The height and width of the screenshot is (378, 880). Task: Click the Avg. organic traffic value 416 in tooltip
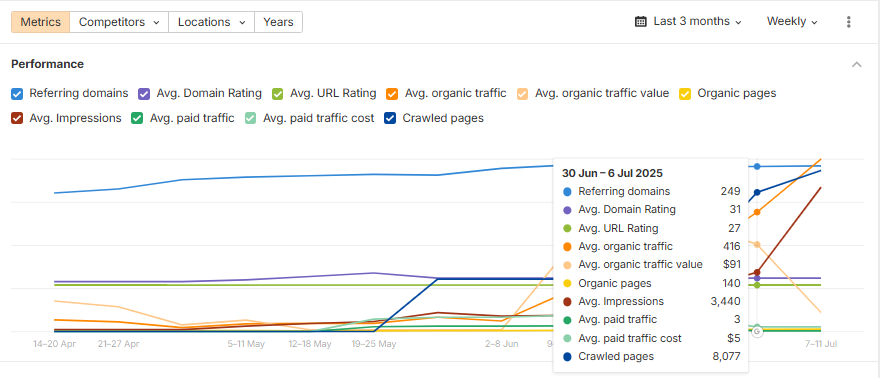click(x=732, y=246)
